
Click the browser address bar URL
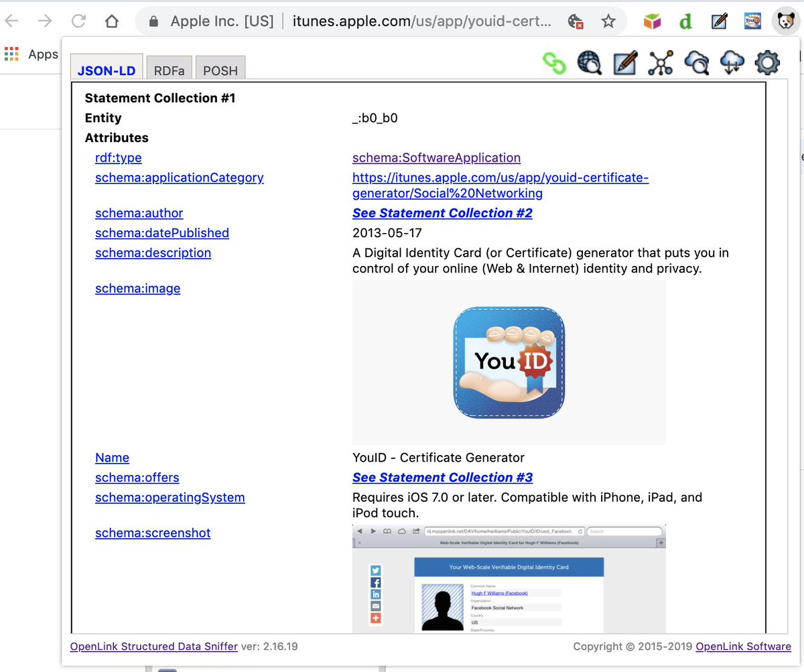(x=422, y=21)
